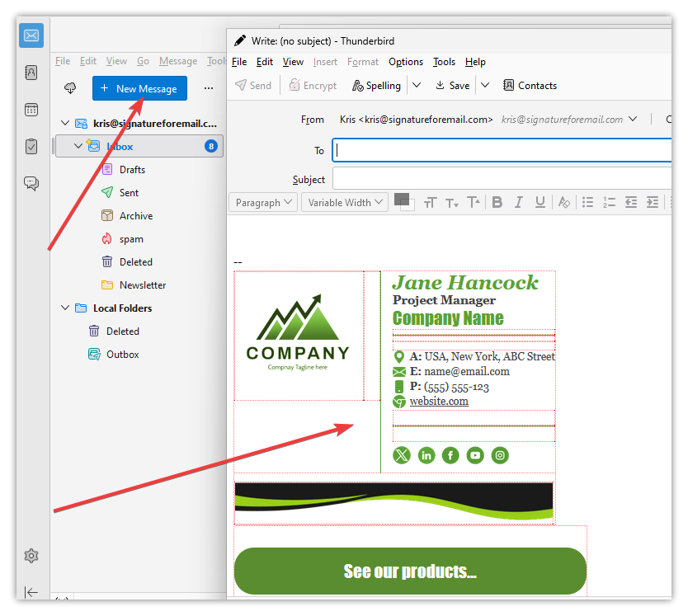Open the Variable Width font dropdown

[x=344, y=202]
